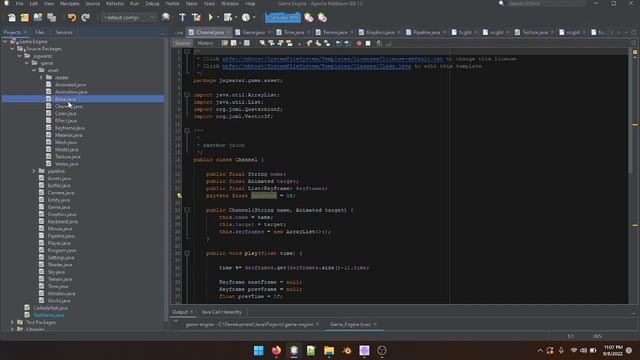Image resolution: width=640 pixels, height=360 pixels.
Task: Select the Game_Engine (run) output tab
Action: click(x=350, y=324)
